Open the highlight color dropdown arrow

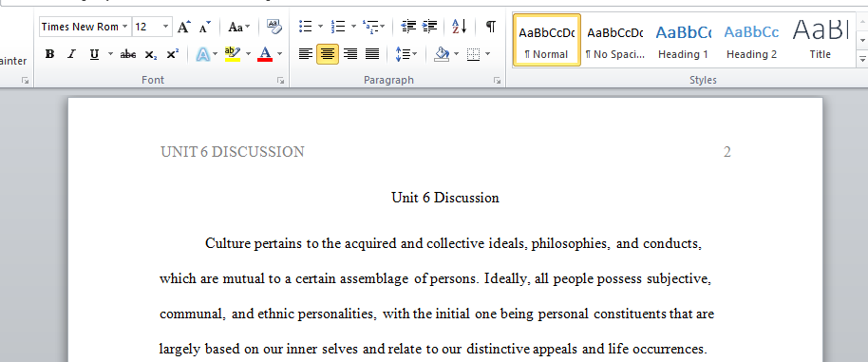click(248, 54)
